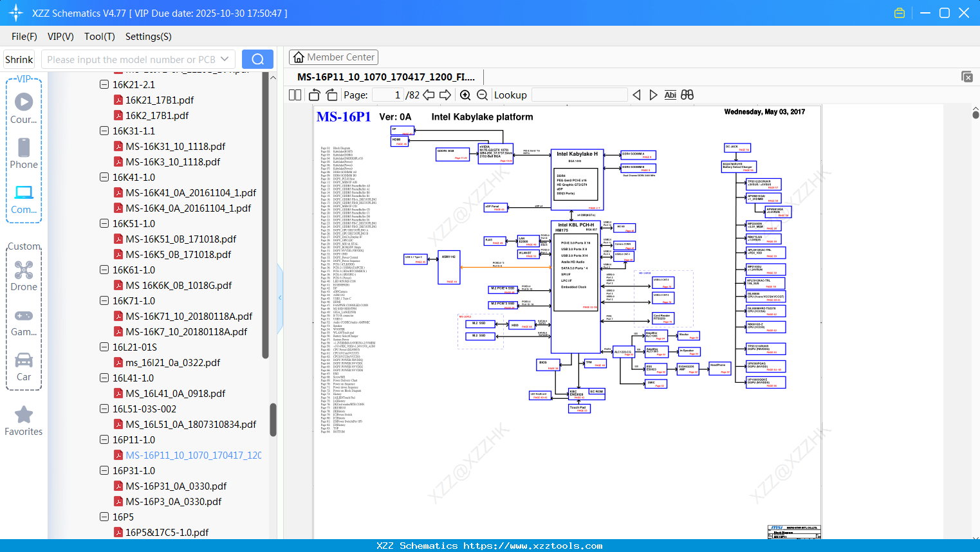The width and height of the screenshot is (980, 552).
Task: Click the Shrink button
Action: pos(19,59)
